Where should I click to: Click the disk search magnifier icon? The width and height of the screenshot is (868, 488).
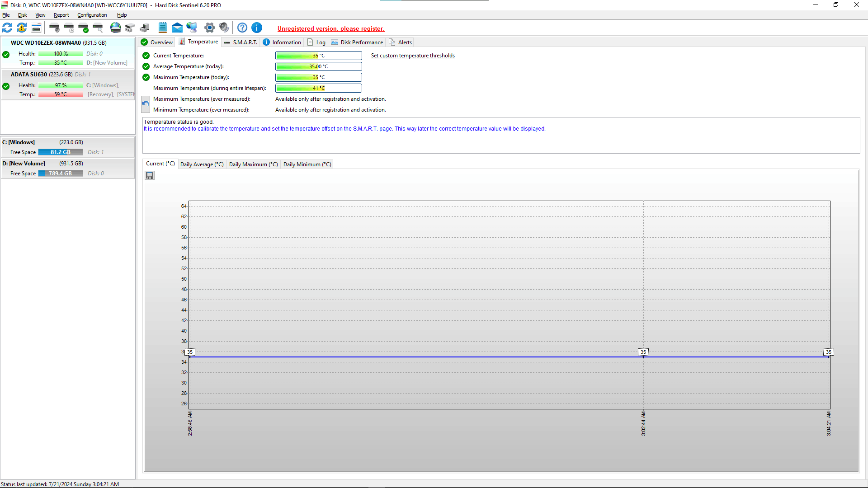coord(98,28)
